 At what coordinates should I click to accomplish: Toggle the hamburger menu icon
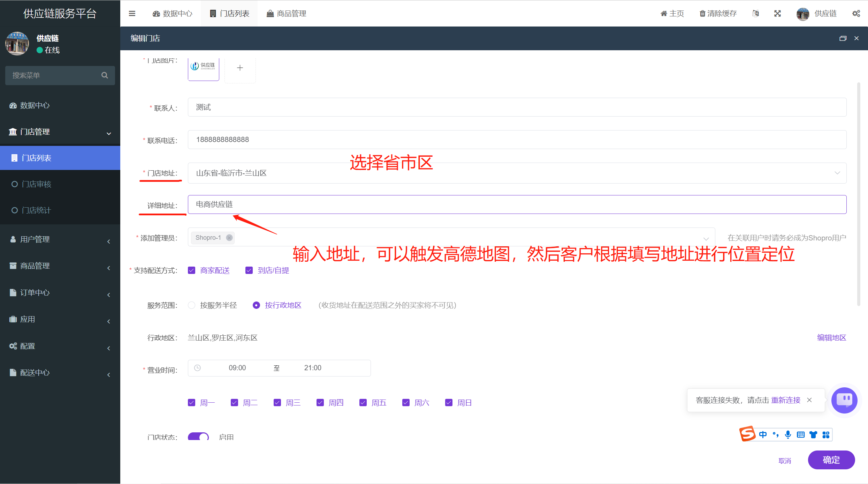point(132,14)
